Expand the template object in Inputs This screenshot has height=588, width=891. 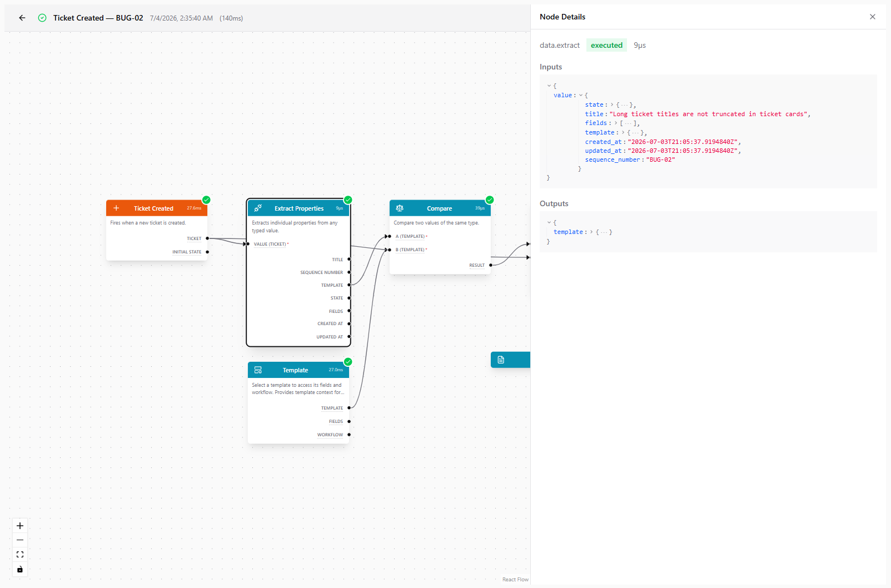coord(623,133)
